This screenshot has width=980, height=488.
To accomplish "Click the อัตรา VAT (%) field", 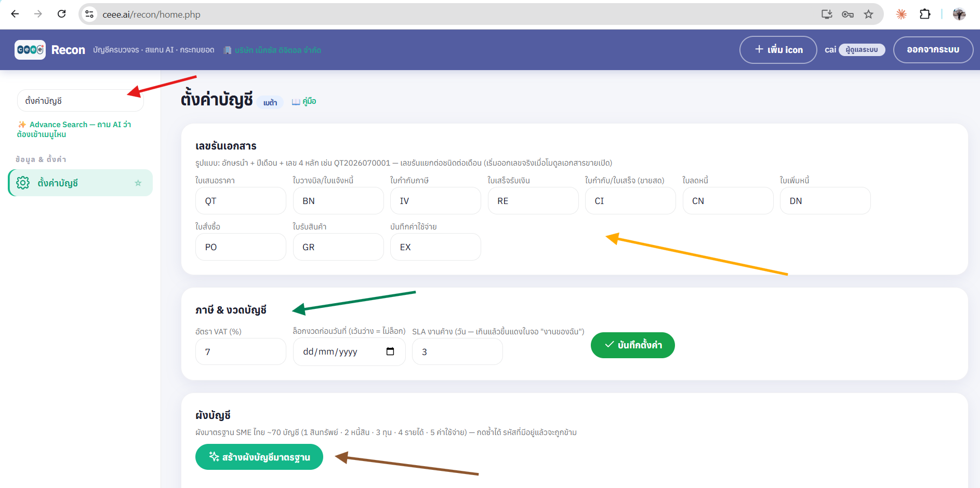I will (241, 352).
